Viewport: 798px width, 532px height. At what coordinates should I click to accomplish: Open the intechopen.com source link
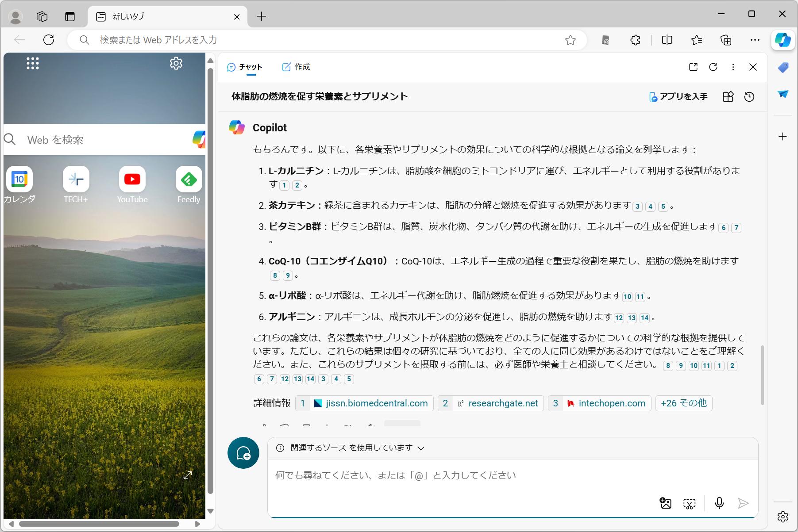[600, 403]
